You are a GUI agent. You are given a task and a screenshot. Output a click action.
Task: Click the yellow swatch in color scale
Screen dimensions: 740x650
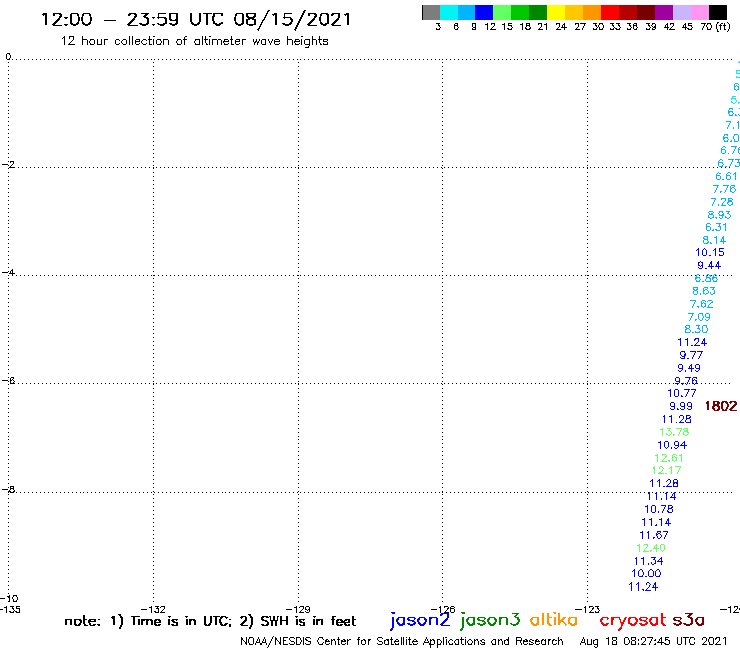pos(556,12)
